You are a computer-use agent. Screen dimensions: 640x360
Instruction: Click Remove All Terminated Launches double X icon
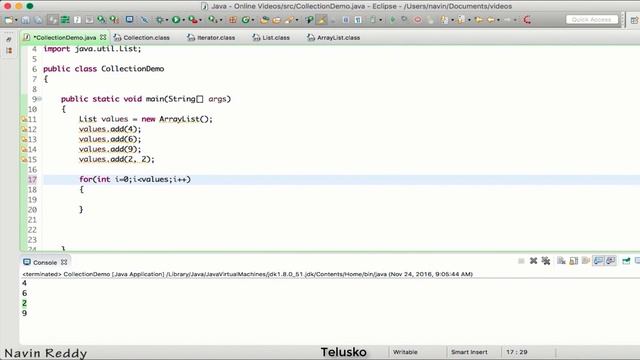(546, 261)
